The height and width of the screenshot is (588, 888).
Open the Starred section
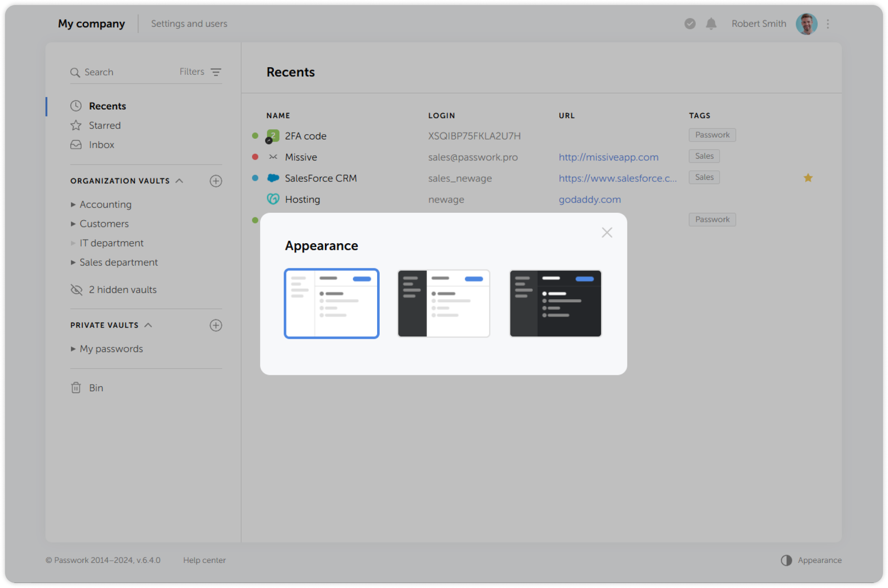[x=105, y=125]
